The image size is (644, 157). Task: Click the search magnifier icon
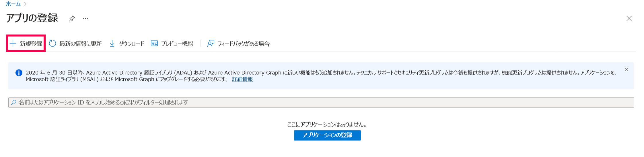point(13,102)
